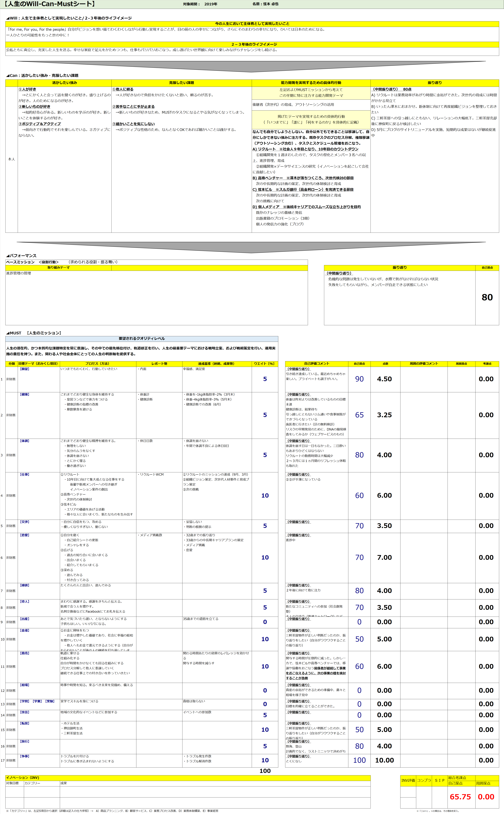Click the ③ポジティブ＆アクティブ heading
Image resolution: width=504 pixels, height=814 pixels.
pos(40,124)
